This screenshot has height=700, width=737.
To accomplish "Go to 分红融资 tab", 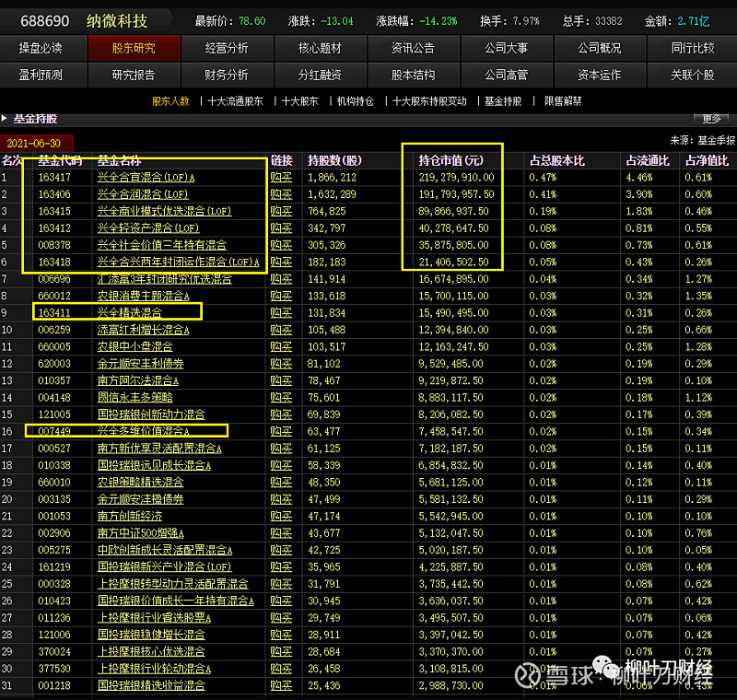I will click(320, 76).
